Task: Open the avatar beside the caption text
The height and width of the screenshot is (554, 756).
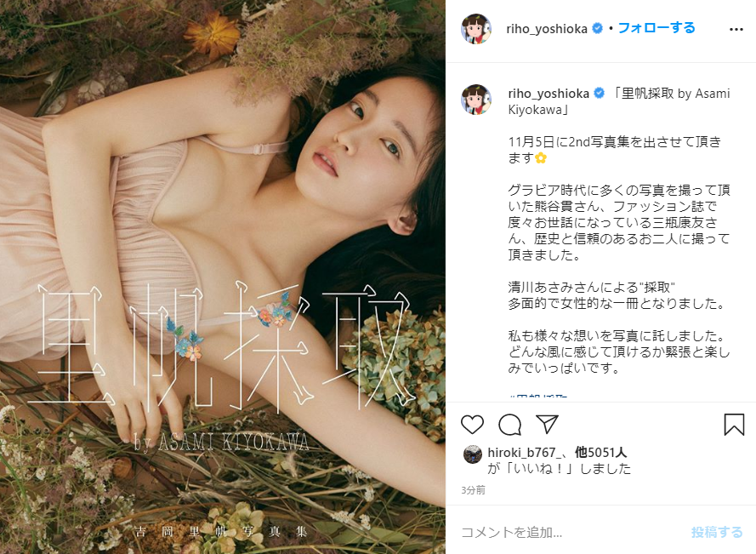Action: pyautogui.click(x=476, y=100)
